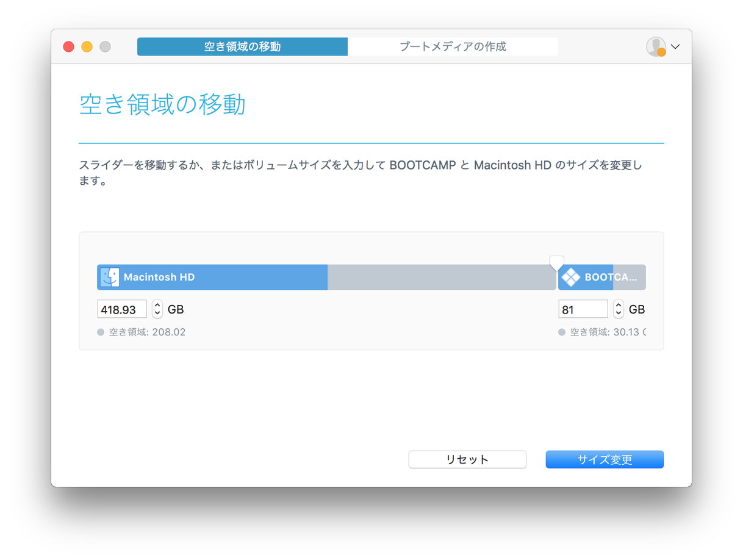Decrease BOOTCAMP size with the down stepper arrow
The height and width of the screenshot is (560, 743).
(x=619, y=314)
